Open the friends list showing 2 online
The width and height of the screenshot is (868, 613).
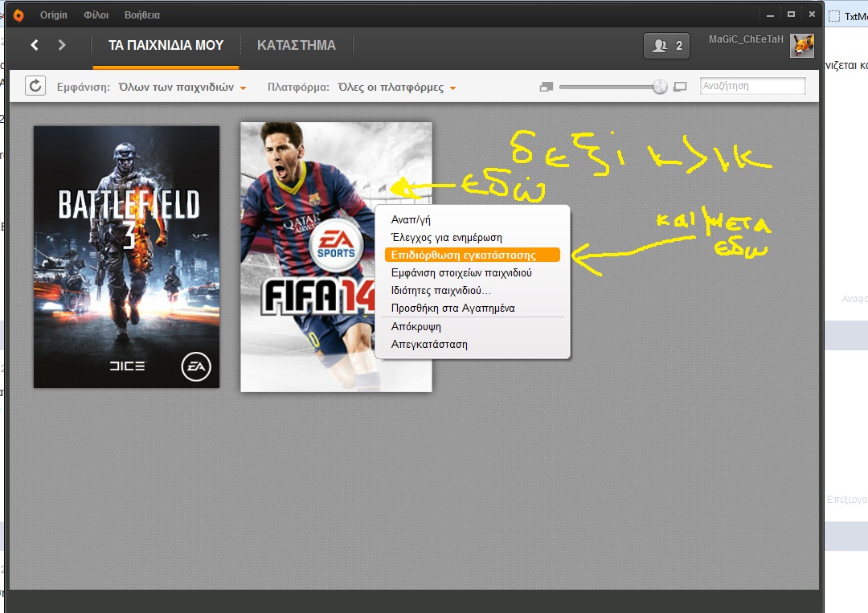[667, 45]
